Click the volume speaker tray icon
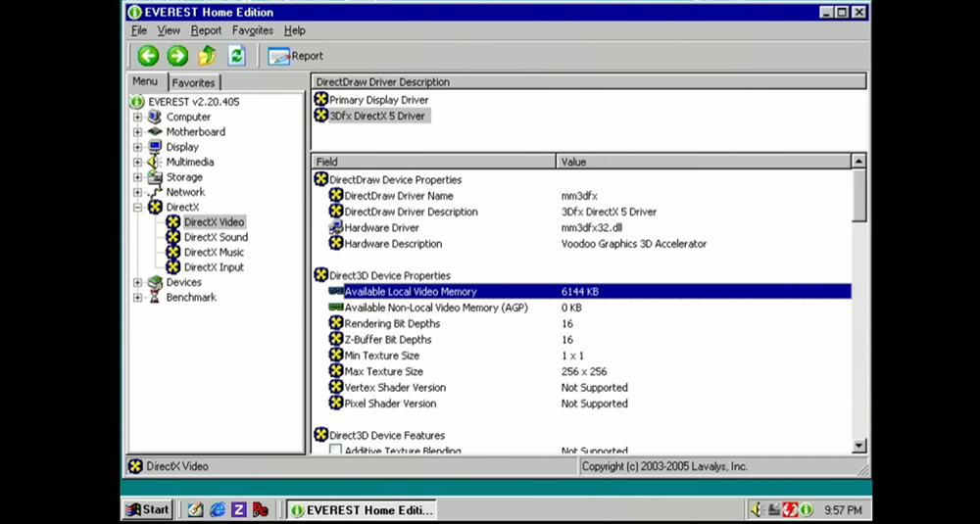Screen dimensions: 980x524 click(x=757, y=509)
